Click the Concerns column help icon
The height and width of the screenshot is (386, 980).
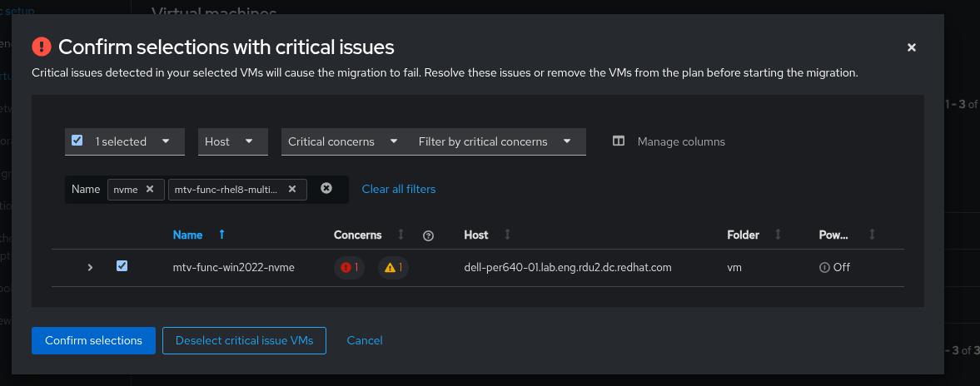[429, 235]
